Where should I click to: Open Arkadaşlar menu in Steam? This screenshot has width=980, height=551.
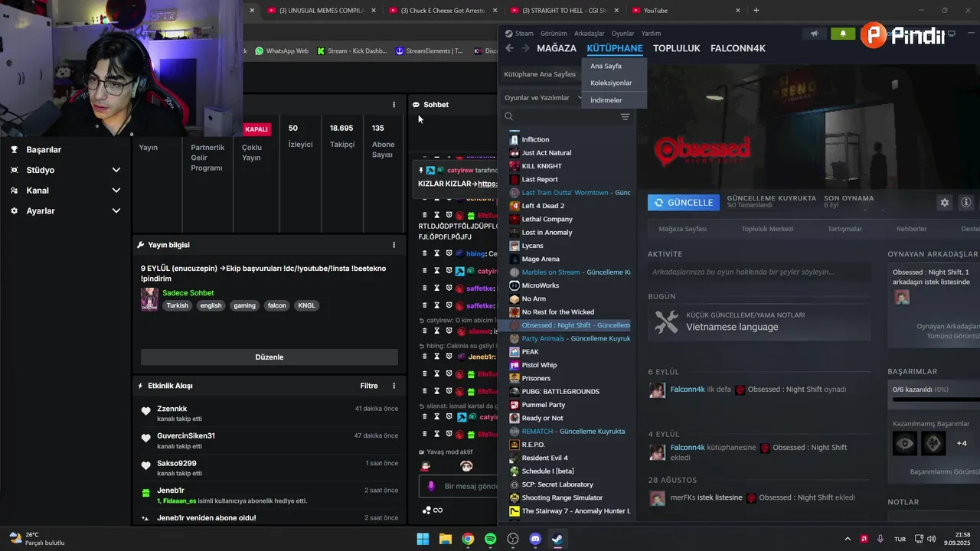point(589,34)
